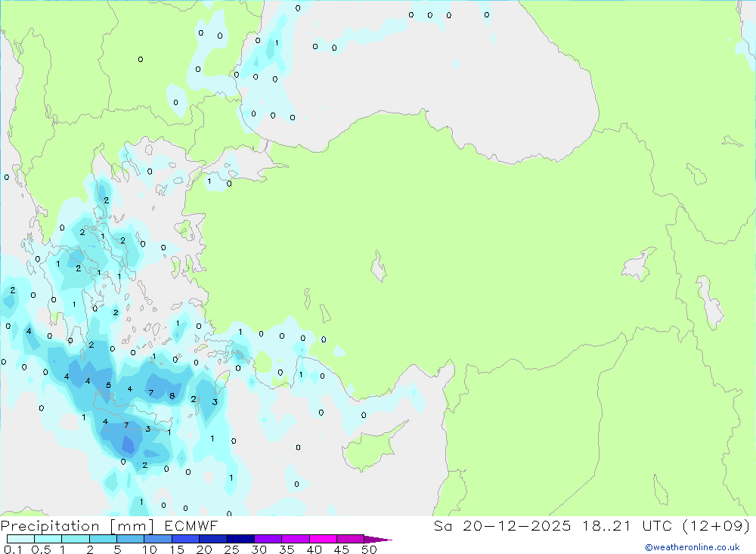
Task: Click legend label '0.1'
Action: click(13, 549)
